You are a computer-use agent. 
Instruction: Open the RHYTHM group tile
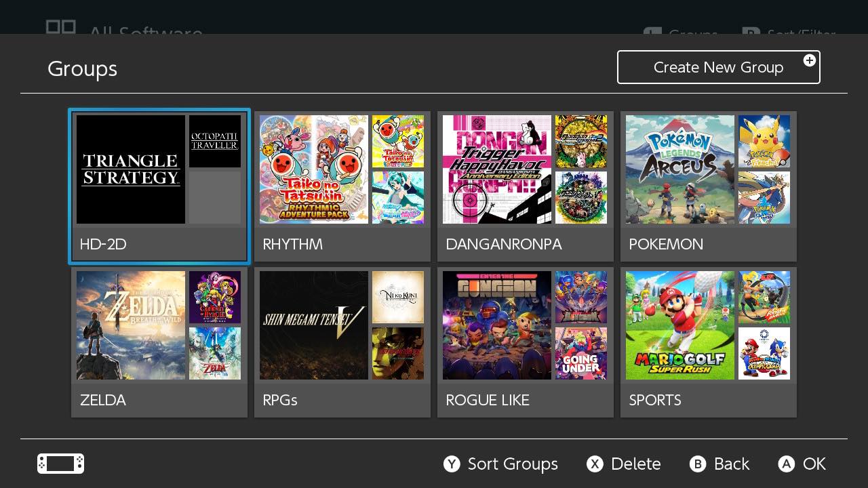(342, 244)
